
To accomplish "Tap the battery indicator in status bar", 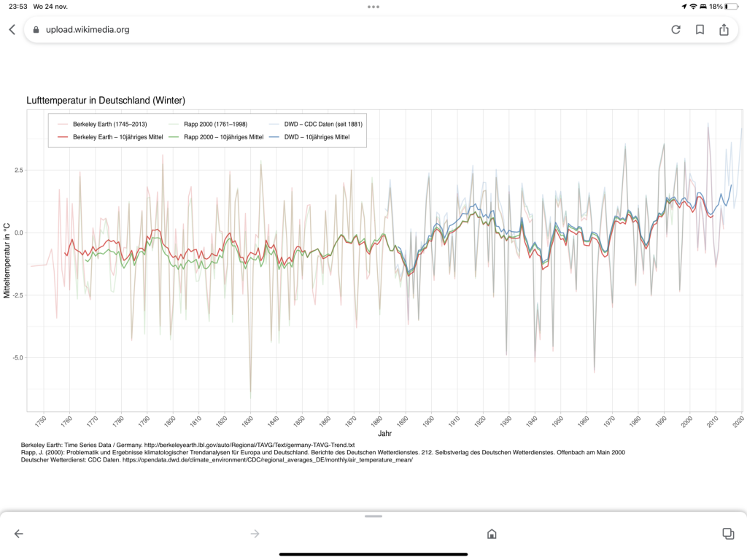I will 732,7.
